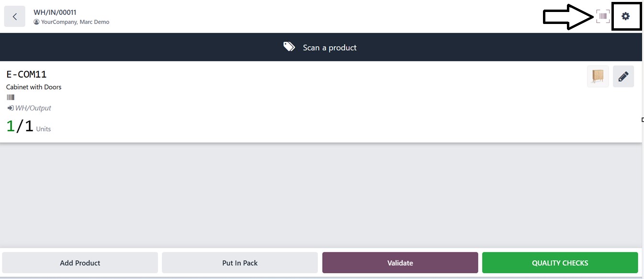Viewport: 644px width, 279px height.
Task: Click the Put In Pack button
Action: coord(240,263)
